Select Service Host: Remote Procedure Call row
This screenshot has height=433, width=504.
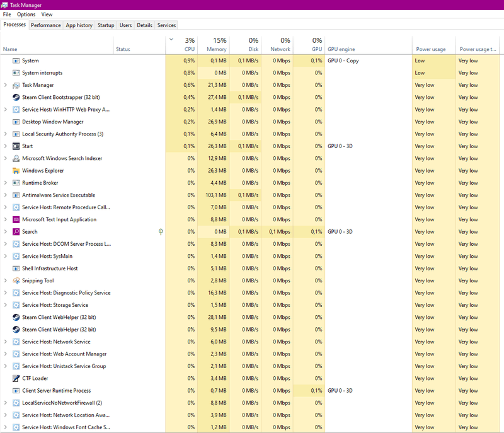click(250, 207)
